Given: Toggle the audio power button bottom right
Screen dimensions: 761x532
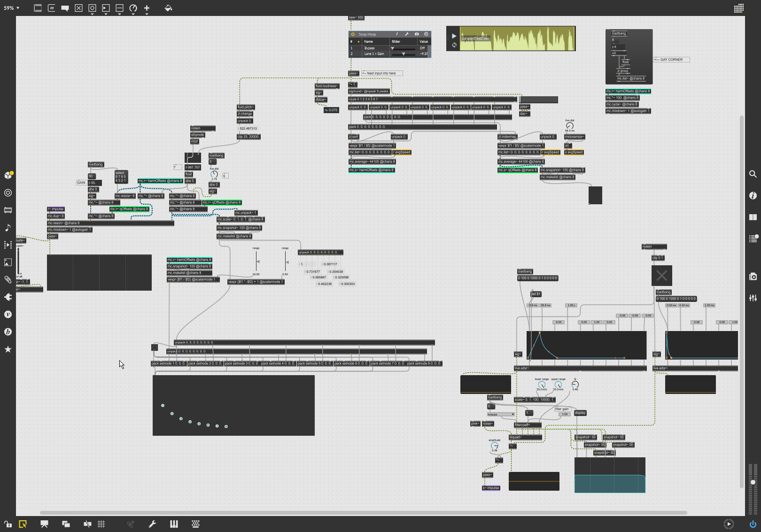Looking at the screenshot, I should point(753,524).
